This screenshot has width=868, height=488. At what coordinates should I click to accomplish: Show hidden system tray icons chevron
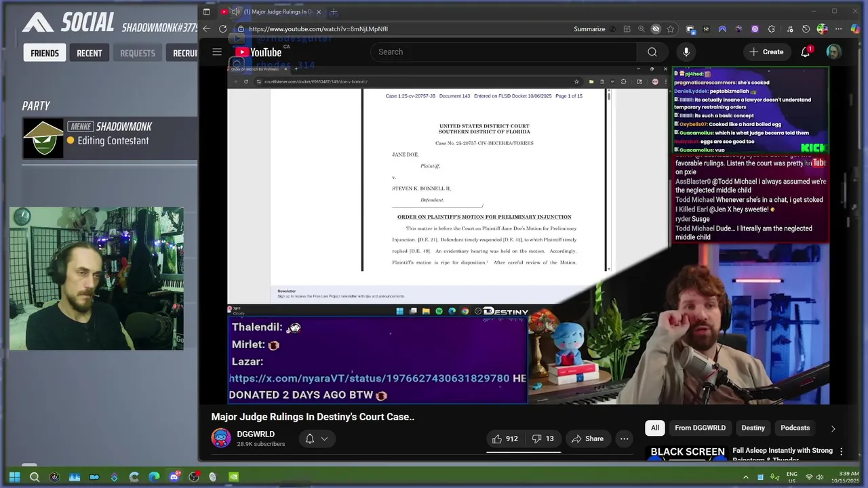click(x=746, y=477)
